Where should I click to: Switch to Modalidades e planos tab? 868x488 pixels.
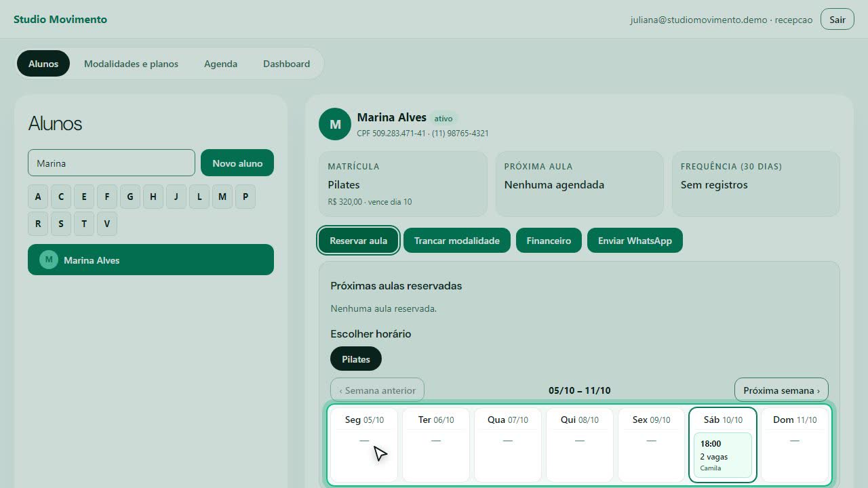click(x=131, y=64)
